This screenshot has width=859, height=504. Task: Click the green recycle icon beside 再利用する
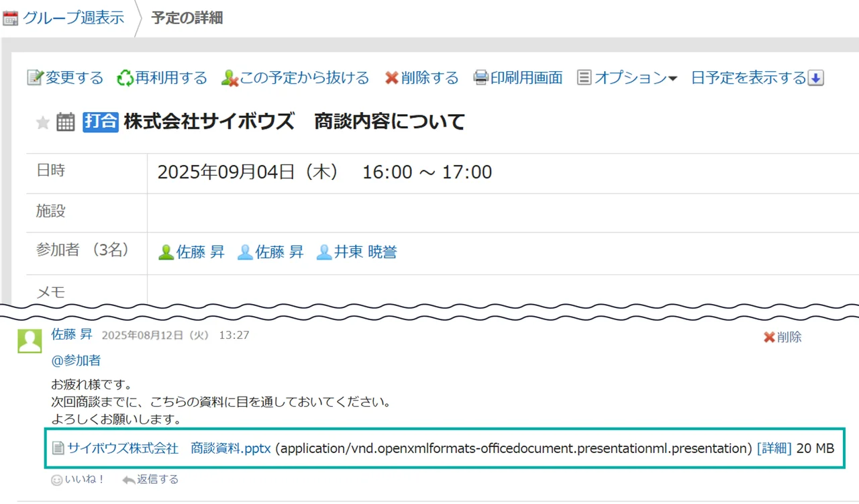pyautogui.click(x=125, y=78)
